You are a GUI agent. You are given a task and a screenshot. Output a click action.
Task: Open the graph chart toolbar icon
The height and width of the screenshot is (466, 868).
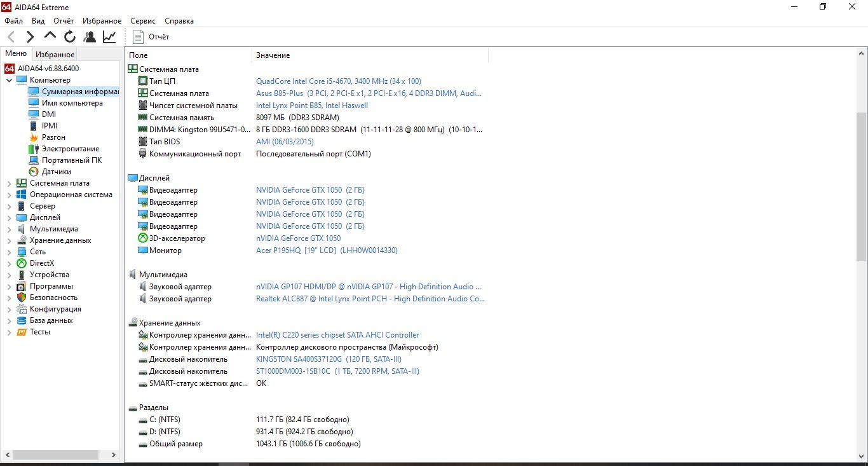pos(109,37)
